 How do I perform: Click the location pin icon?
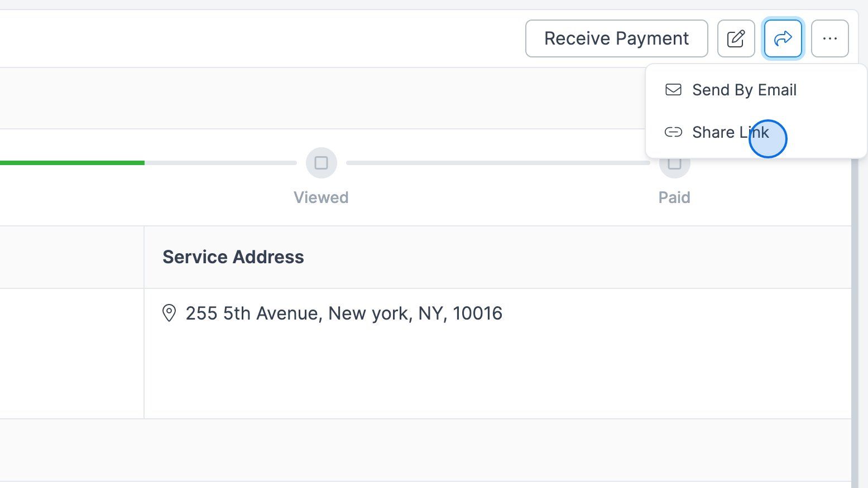[x=169, y=313]
